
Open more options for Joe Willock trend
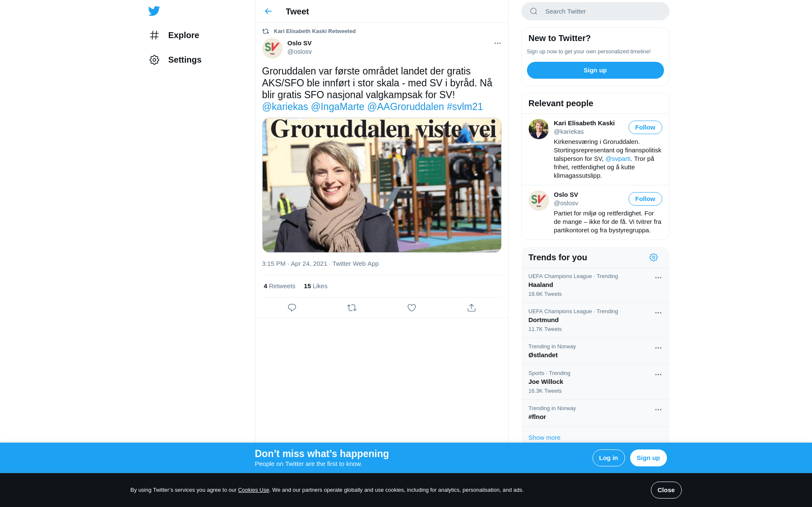pos(658,375)
